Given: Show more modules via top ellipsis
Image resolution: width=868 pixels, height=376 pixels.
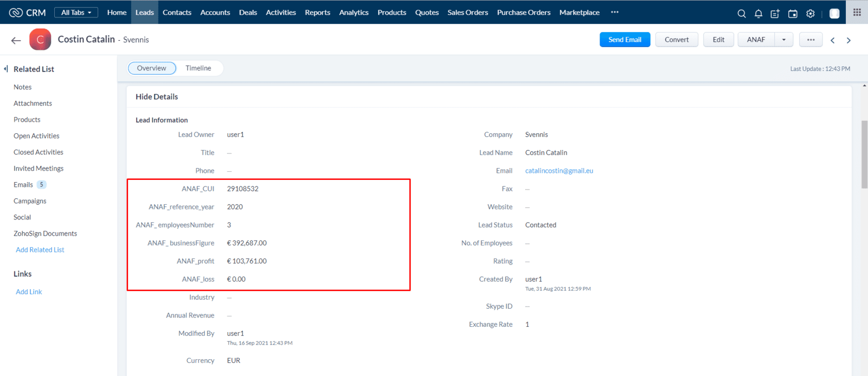Looking at the screenshot, I should [615, 12].
